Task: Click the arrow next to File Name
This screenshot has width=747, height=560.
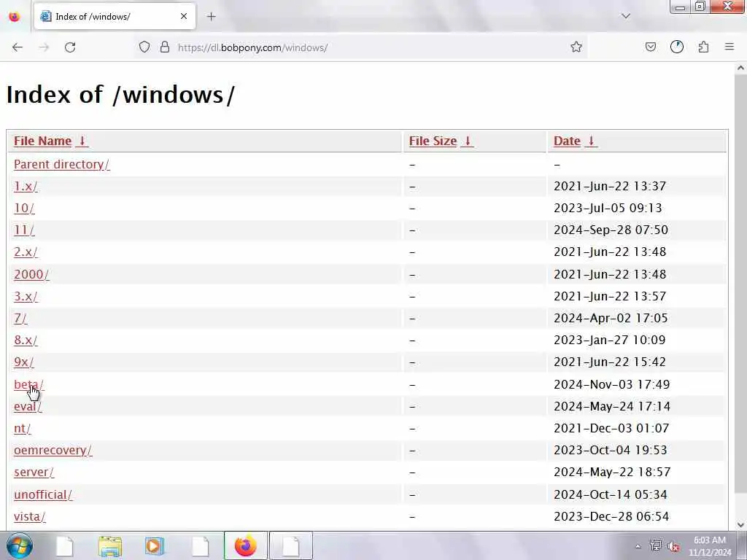Action: point(82,141)
